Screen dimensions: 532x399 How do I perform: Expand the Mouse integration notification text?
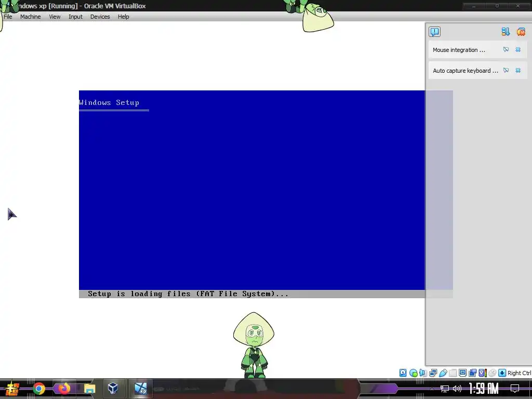459,50
